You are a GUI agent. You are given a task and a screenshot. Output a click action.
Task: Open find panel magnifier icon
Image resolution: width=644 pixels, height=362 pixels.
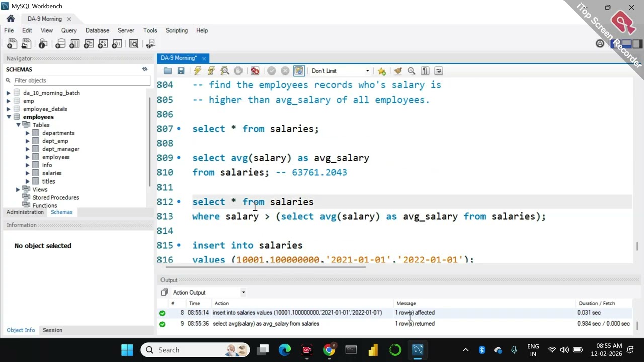coord(411,71)
